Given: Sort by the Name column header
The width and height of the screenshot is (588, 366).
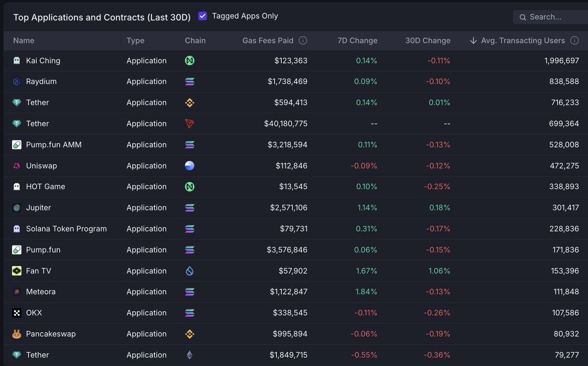Looking at the screenshot, I should click(x=24, y=41).
